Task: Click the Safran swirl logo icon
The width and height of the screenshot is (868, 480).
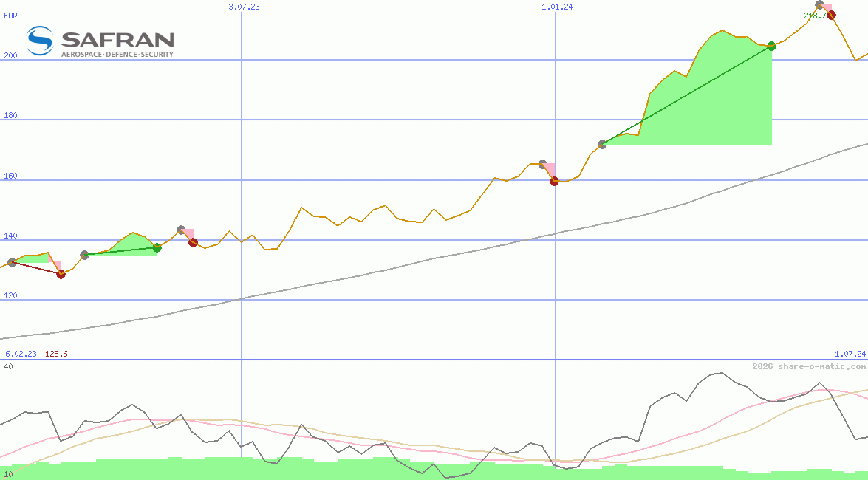Action: [40, 41]
